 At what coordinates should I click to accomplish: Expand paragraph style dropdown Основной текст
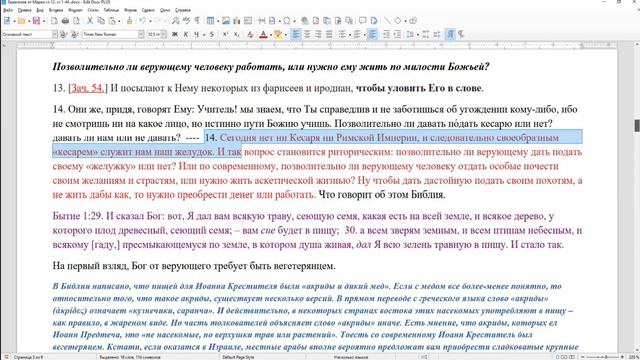tap(54, 35)
